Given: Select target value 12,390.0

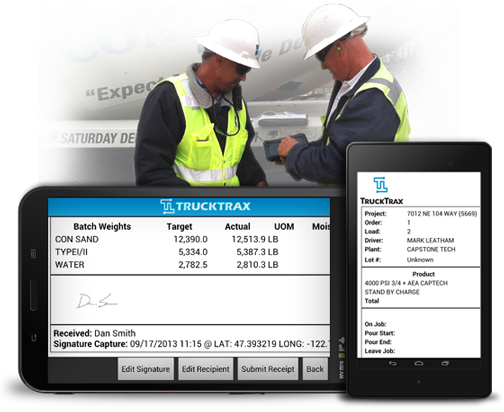Looking at the screenshot, I should tap(191, 239).
